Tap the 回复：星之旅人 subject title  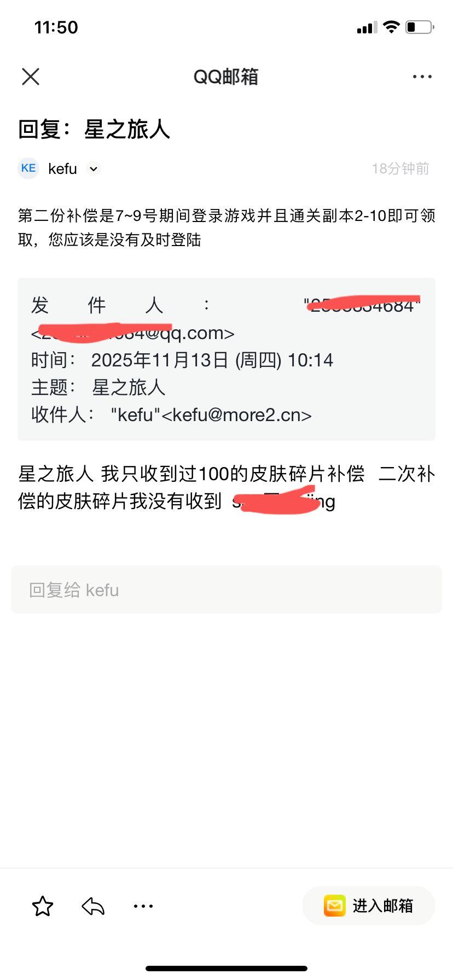point(94,130)
